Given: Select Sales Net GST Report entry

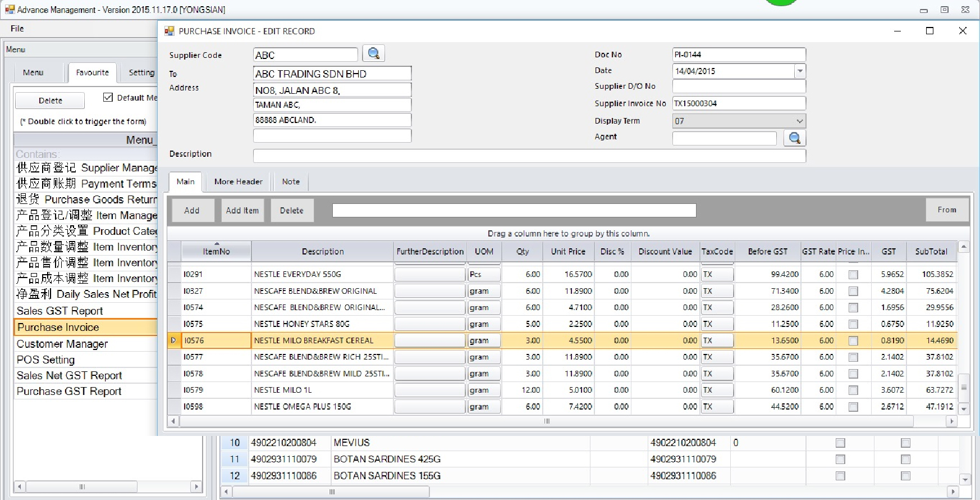Looking at the screenshot, I should [x=86, y=375].
